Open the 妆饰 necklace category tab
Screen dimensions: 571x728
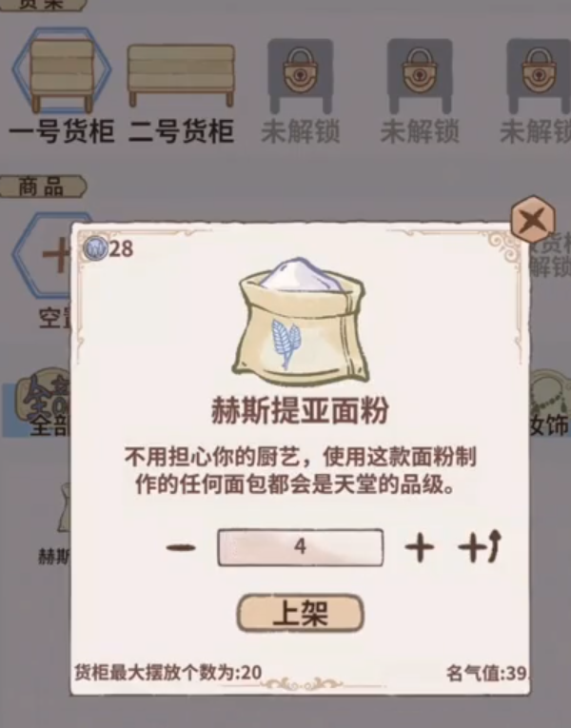coord(550,403)
